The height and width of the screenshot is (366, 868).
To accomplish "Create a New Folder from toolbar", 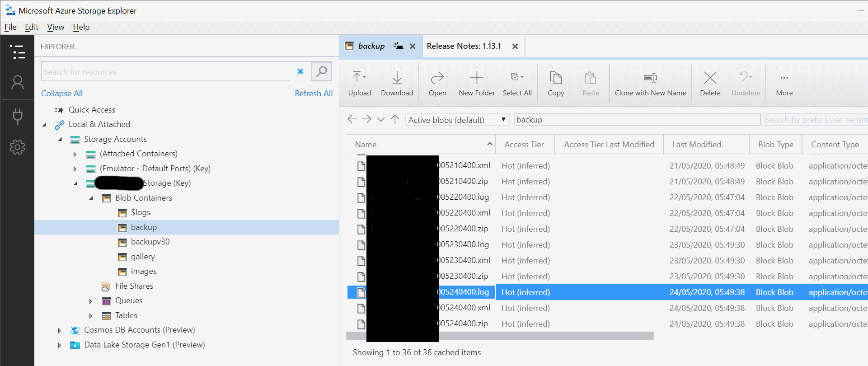I will (x=477, y=84).
